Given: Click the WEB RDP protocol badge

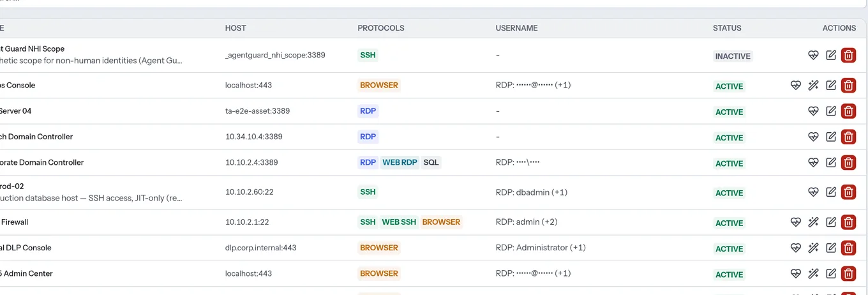Looking at the screenshot, I should [x=400, y=162].
